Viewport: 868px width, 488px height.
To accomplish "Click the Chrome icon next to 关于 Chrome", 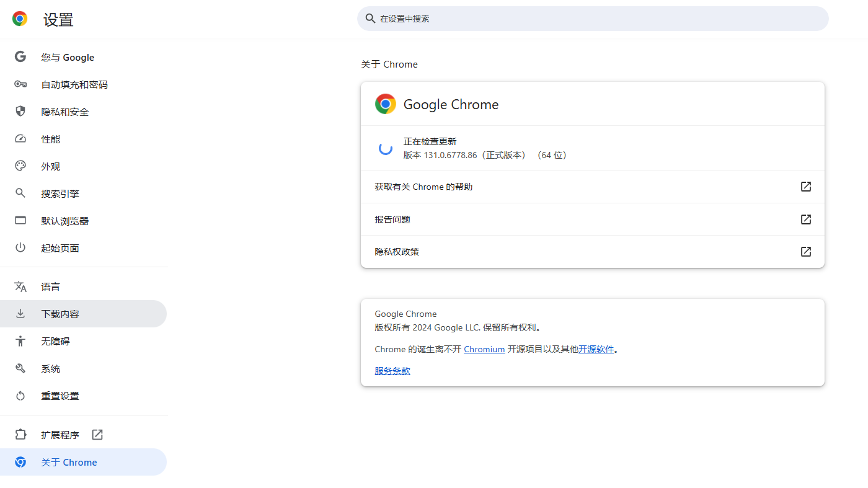I will (x=20, y=462).
